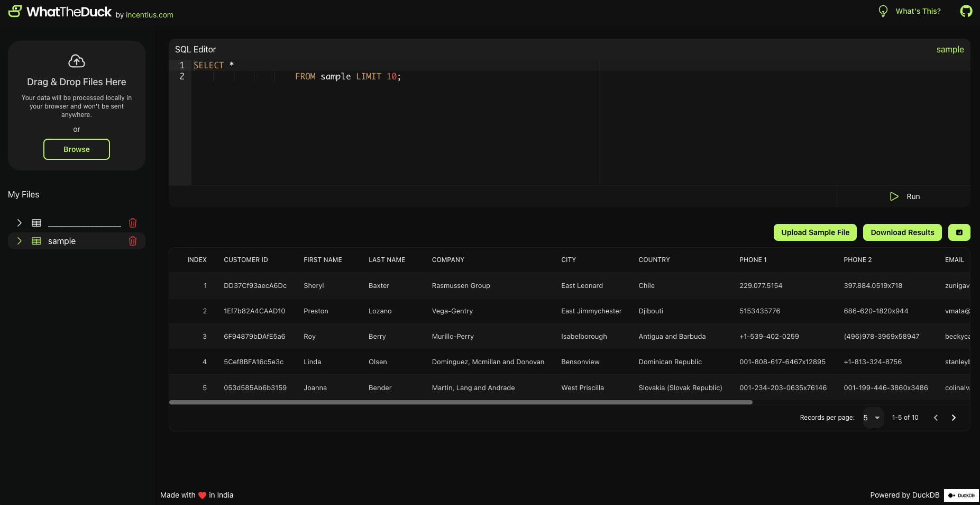Sort by the CUSTOMER ID column header
The height and width of the screenshot is (505, 980).
point(246,260)
